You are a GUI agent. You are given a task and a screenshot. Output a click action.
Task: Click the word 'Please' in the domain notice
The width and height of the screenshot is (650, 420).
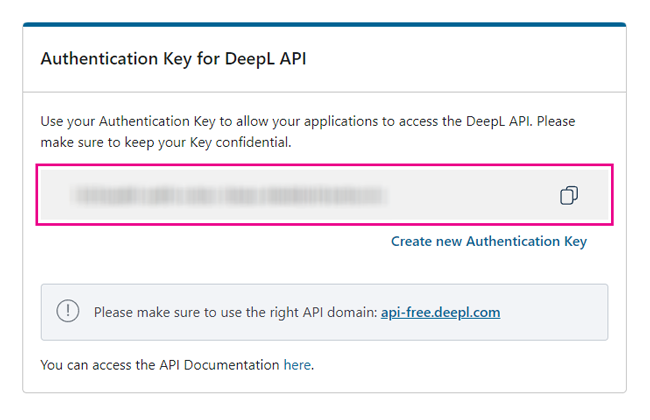point(115,312)
